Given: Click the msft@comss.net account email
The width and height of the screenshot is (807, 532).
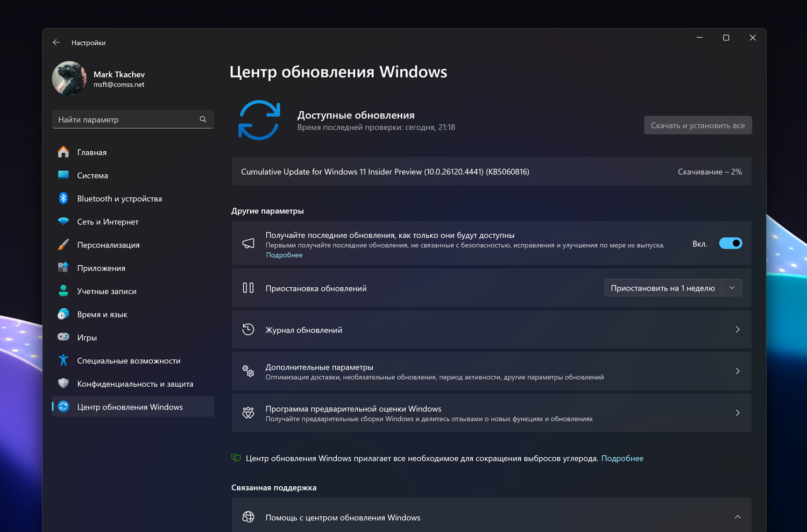Looking at the screenshot, I should point(119,84).
